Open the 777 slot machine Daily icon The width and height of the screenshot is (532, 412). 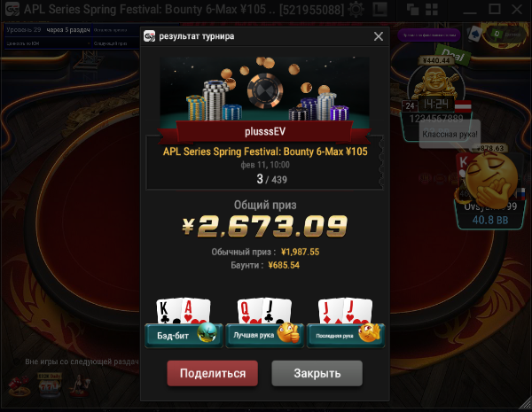pos(50,385)
